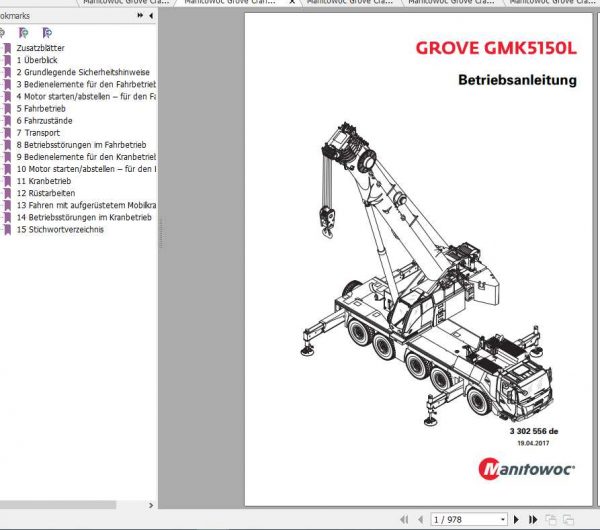Select bookmark 14 Betriebsstörungen im Kranbetrieb
600x530 pixels.
tap(84, 217)
